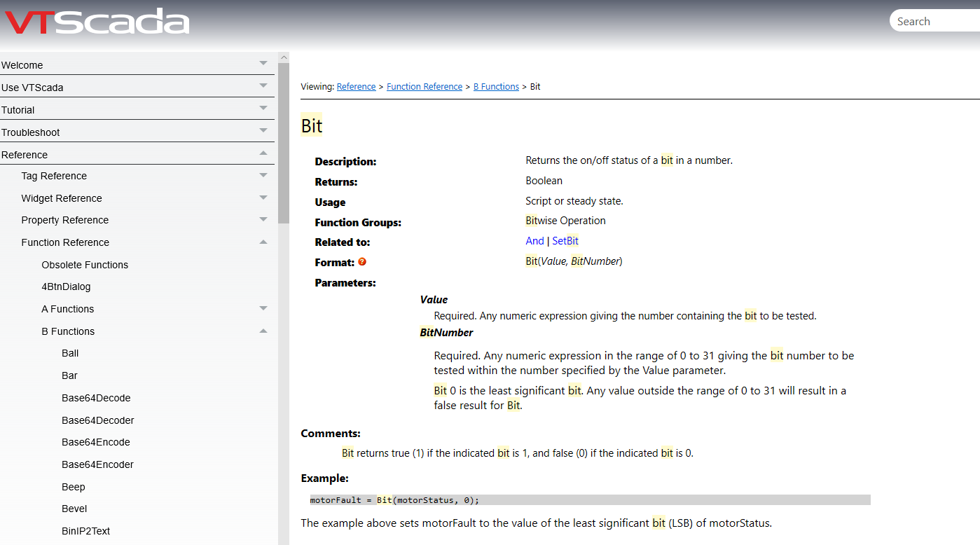
Task: Follow the SetBit related link
Action: tap(565, 241)
